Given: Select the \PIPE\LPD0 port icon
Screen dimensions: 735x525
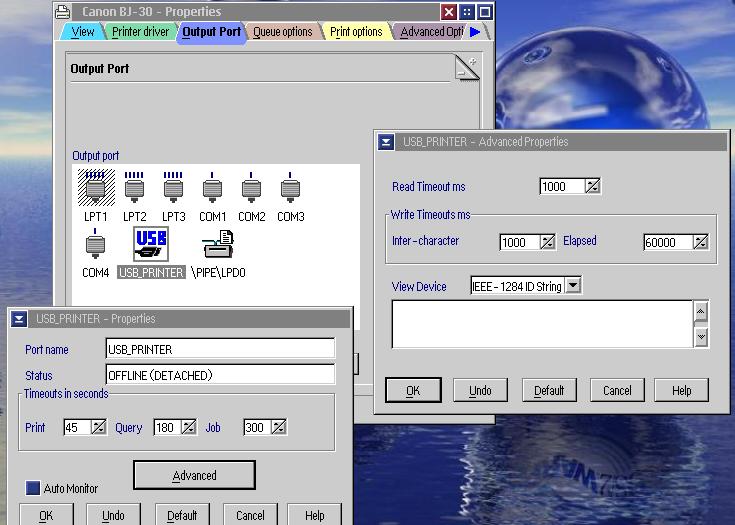Looking at the screenshot, I should (x=218, y=245).
